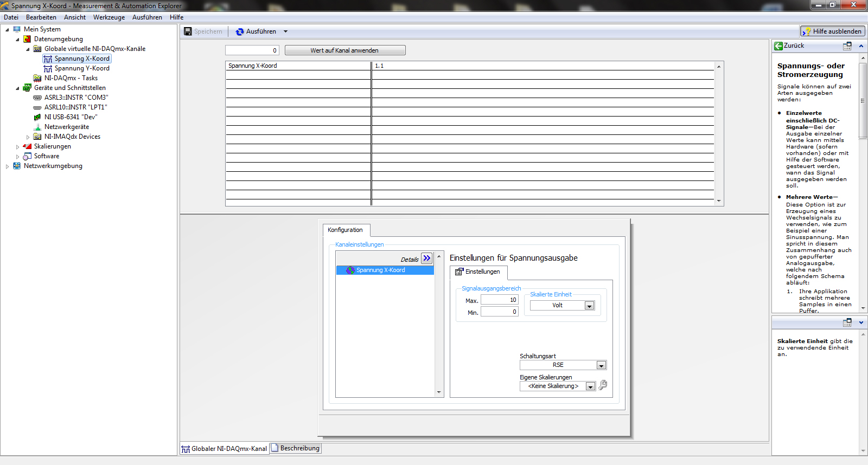Click the NI-DAQmx - Tasks icon
This screenshot has width=868, height=465.
[x=37, y=78]
